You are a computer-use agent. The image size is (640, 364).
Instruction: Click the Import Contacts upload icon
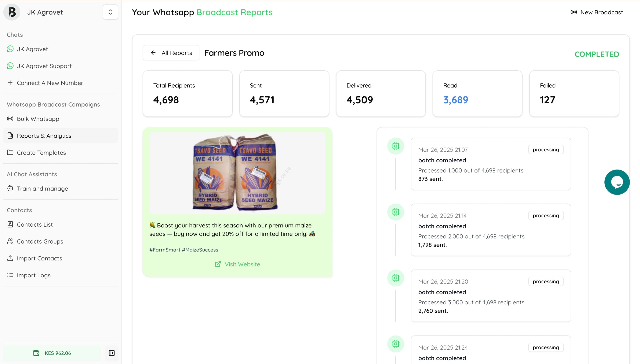click(10, 258)
